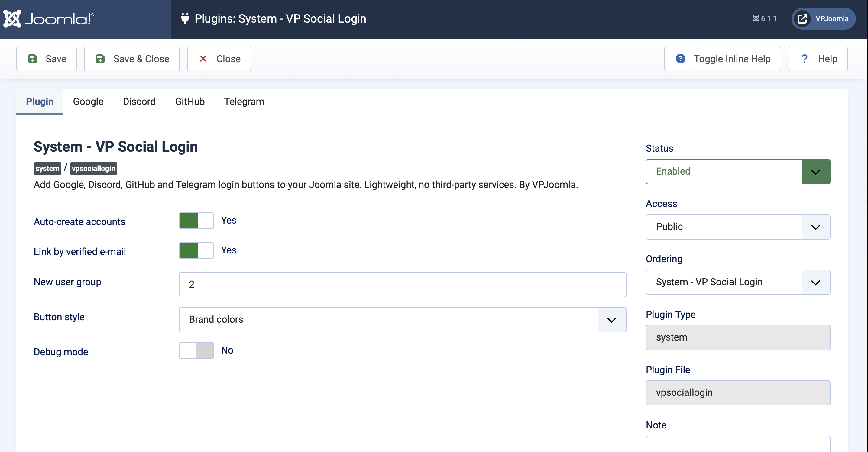Click the Save button label

(x=56, y=59)
